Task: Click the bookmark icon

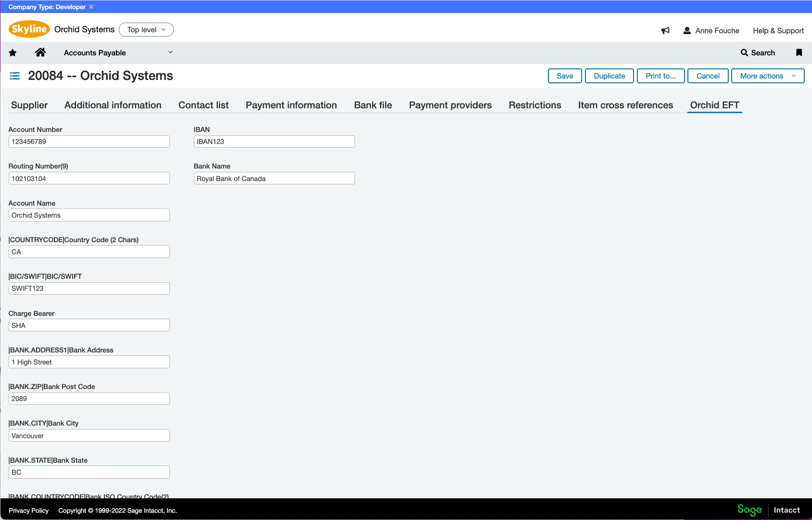Action: coord(799,52)
